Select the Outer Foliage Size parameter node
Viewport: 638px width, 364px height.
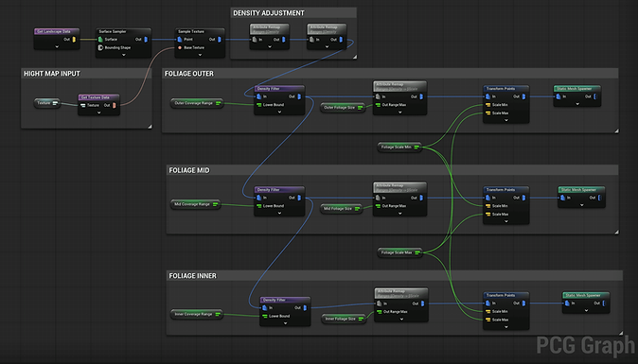pyautogui.click(x=343, y=108)
